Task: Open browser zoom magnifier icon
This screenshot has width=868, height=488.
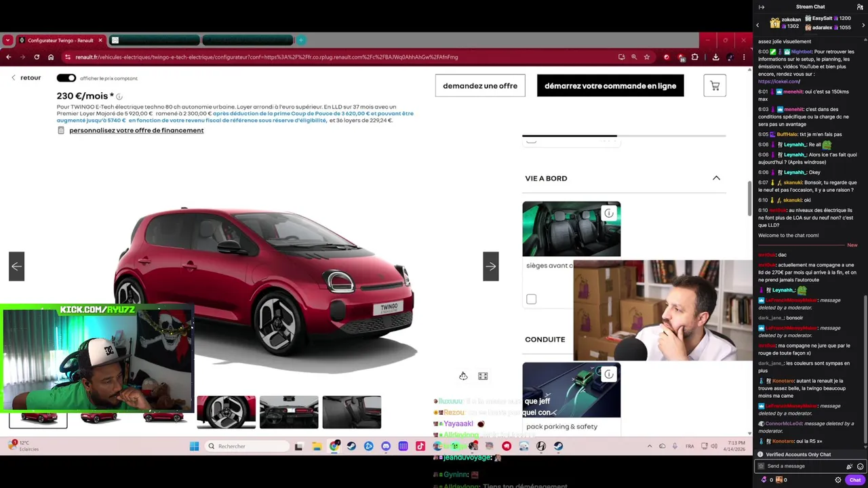Action: tap(634, 57)
